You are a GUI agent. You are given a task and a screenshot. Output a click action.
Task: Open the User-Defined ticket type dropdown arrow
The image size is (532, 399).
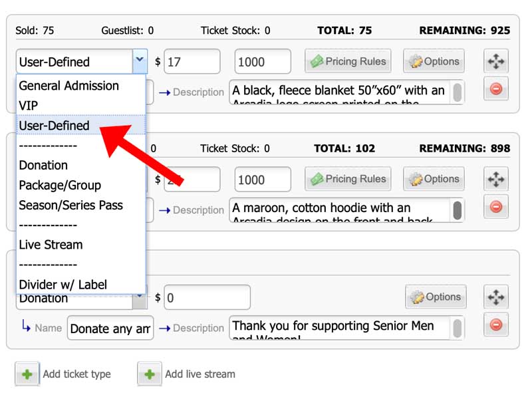[x=140, y=61]
